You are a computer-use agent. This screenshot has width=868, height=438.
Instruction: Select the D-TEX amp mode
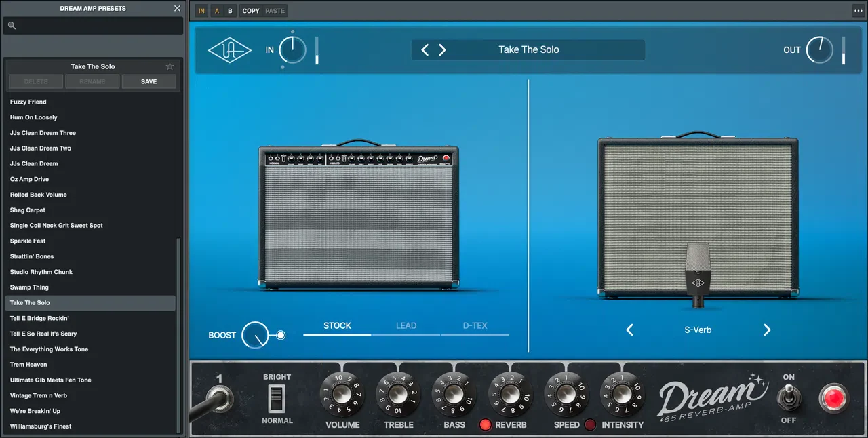(475, 325)
